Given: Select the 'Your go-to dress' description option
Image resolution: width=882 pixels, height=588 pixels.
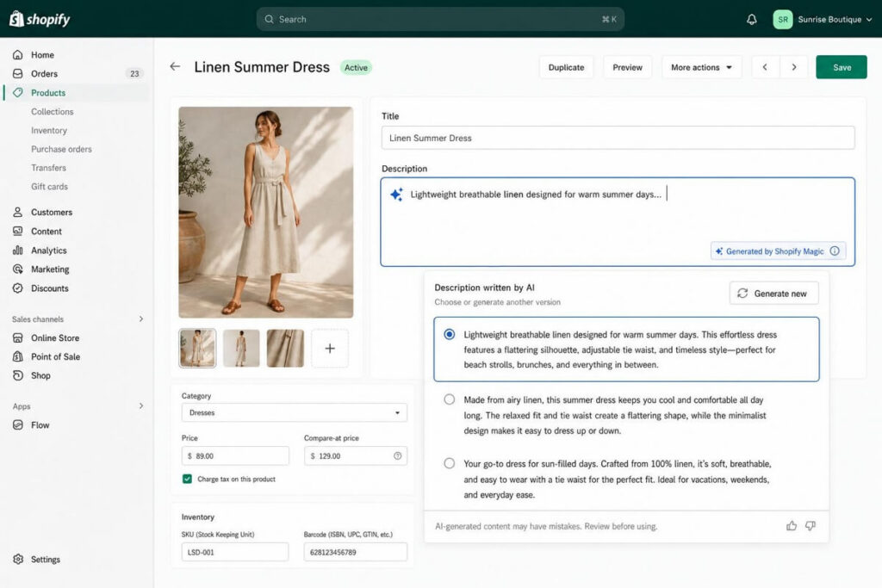Looking at the screenshot, I should coord(450,464).
